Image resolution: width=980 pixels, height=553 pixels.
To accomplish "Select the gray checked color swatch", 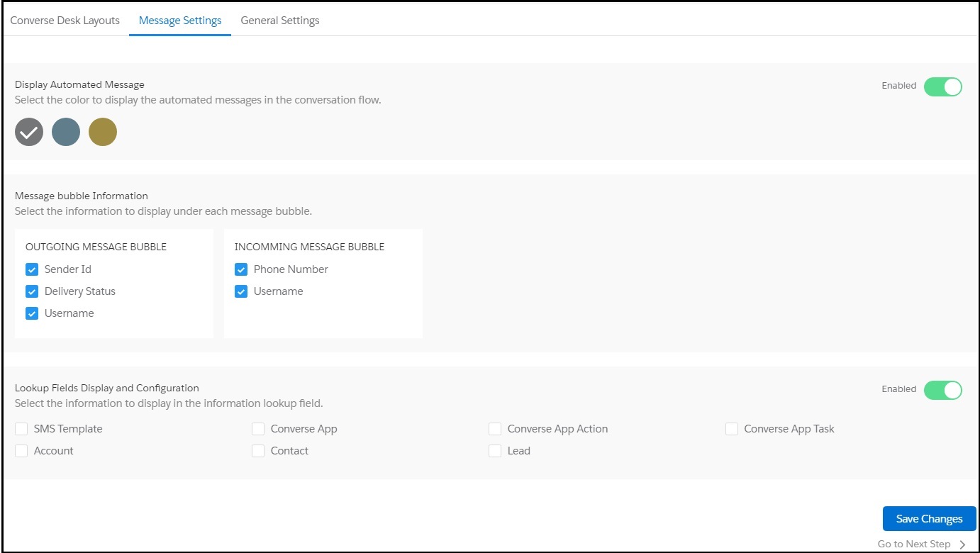I will pos(29,132).
